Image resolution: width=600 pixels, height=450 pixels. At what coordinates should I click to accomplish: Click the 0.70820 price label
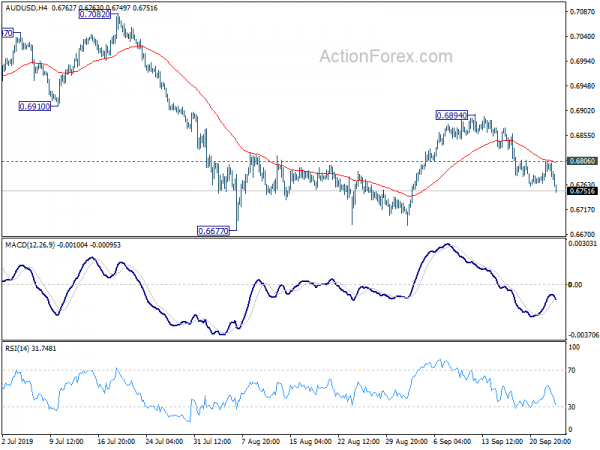95,15
